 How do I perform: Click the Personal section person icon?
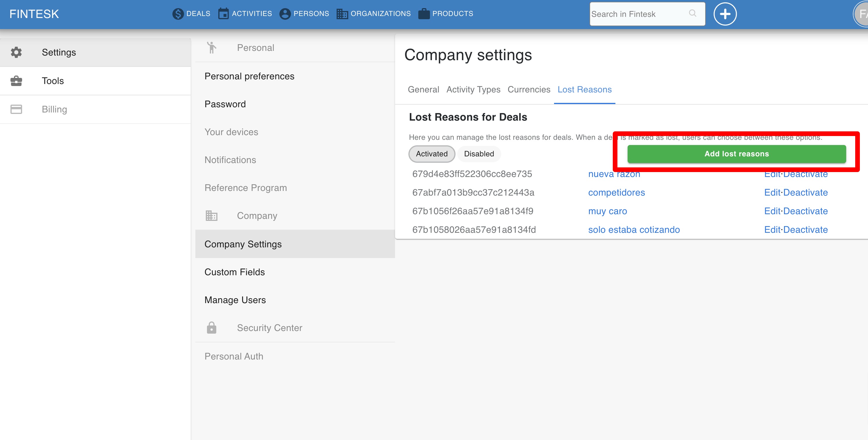coord(212,47)
